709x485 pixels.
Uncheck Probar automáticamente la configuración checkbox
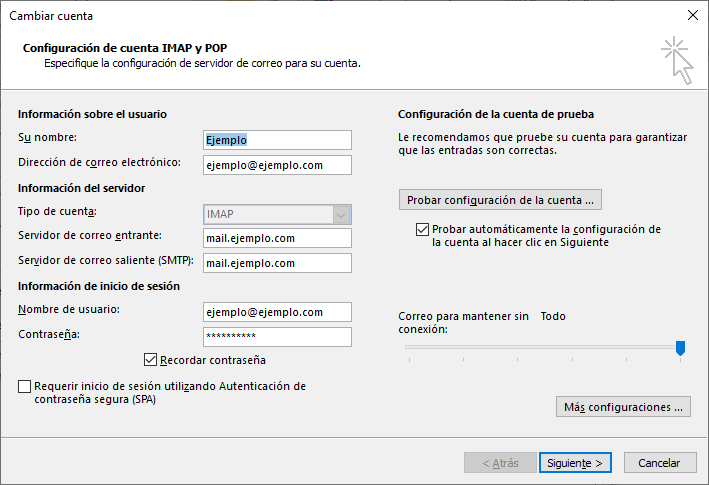[422, 230]
